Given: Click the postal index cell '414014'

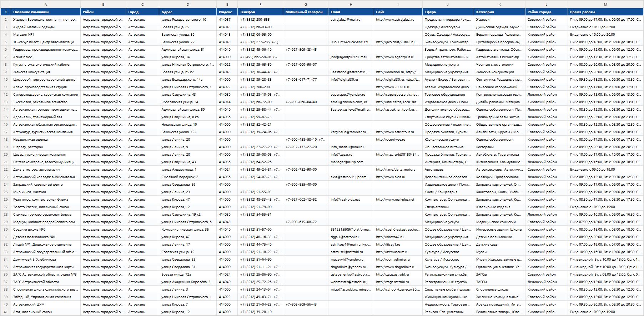Looking at the screenshot, I should click(227, 102).
